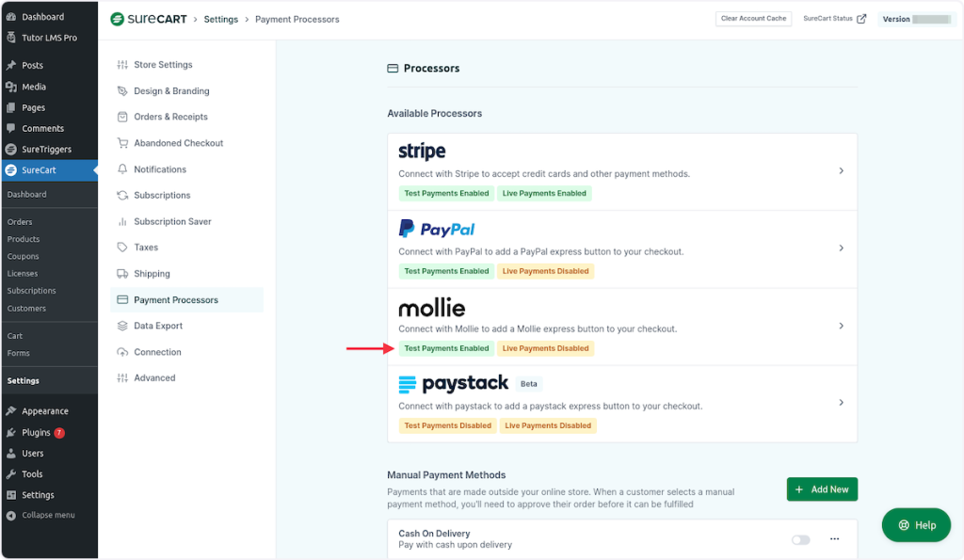Expand the paystack processor settings
Viewport: 964px width, 560px height.
pyautogui.click(x=841, y=400)
